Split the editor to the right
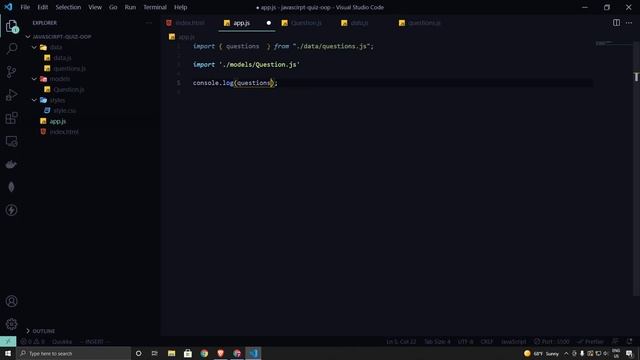 [616, 23]
